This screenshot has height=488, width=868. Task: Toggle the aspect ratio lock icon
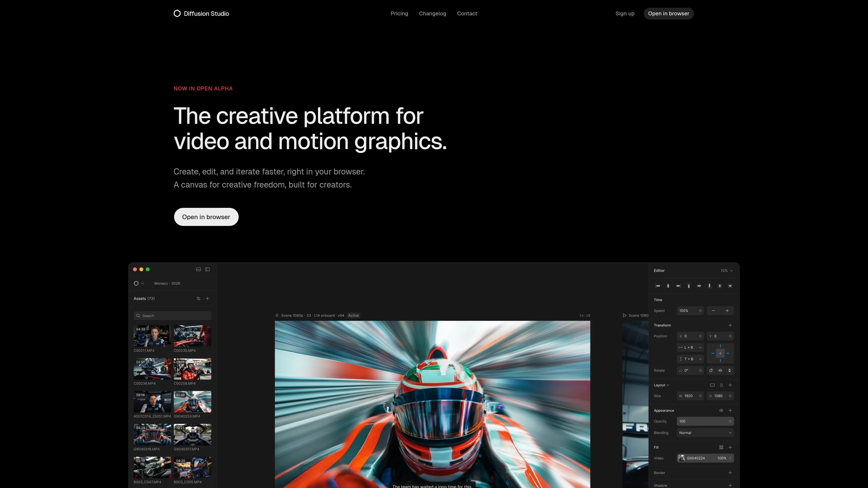coord(721,385)
